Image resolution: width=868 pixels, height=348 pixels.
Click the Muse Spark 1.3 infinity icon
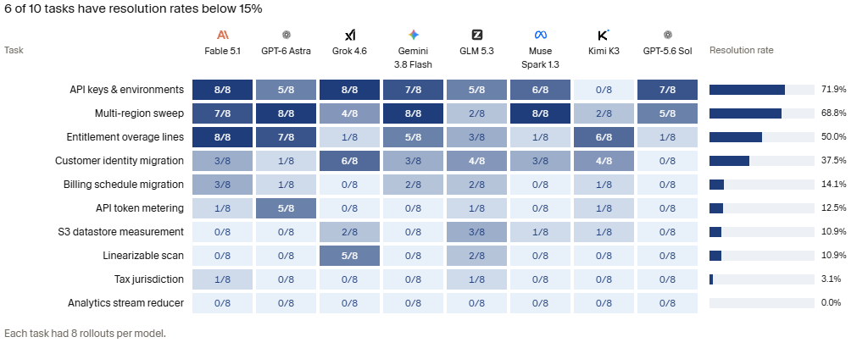(540, 36)
